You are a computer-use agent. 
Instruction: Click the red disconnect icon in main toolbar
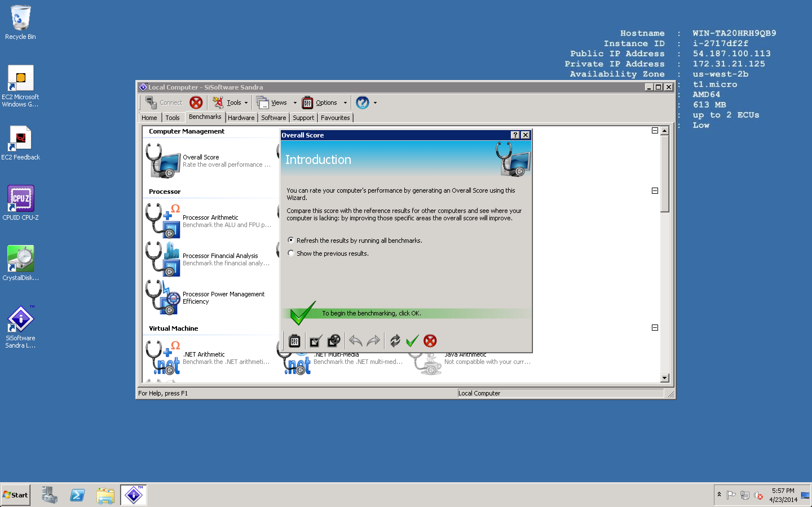coord(196,103)
